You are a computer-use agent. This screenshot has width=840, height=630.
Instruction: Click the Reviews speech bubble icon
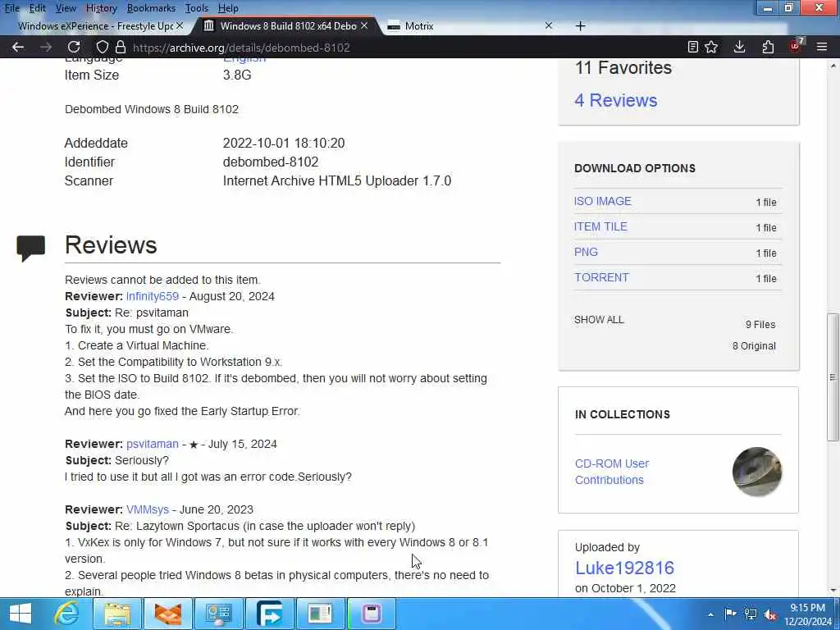[x=30, y=248]
